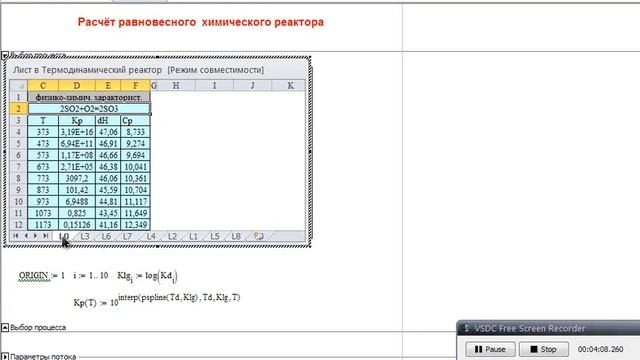640x360 pixels.
Task: Go to next sheet navigation arrow
Action: (x=36, y=236)
